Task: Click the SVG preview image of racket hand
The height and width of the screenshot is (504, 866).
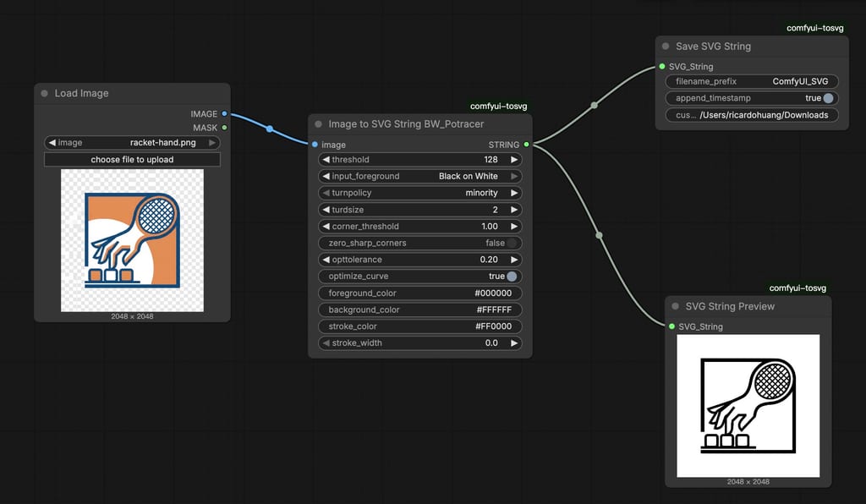Action: pos(748,405)
